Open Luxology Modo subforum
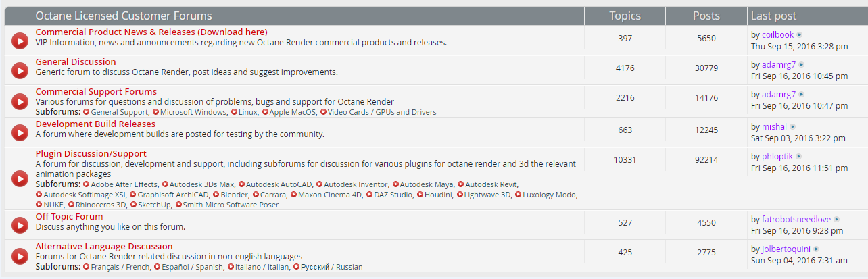Viewport: 868px width, 279px height. click(x=550, y=195)
